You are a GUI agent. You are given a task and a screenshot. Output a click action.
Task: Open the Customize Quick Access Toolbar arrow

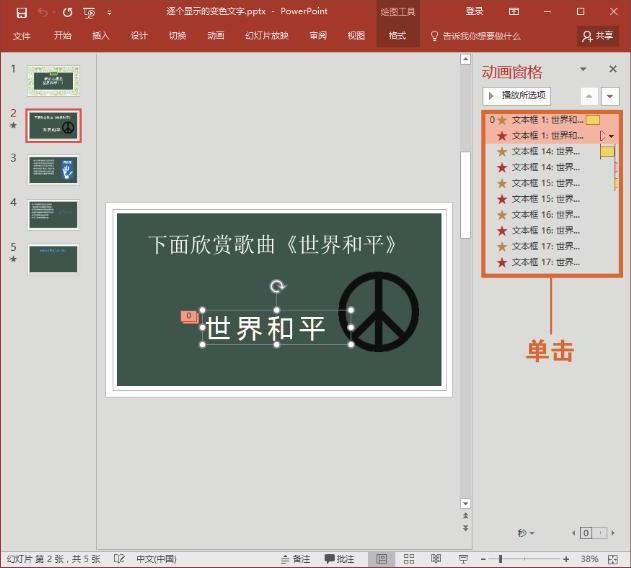click(x=109, y=13)
